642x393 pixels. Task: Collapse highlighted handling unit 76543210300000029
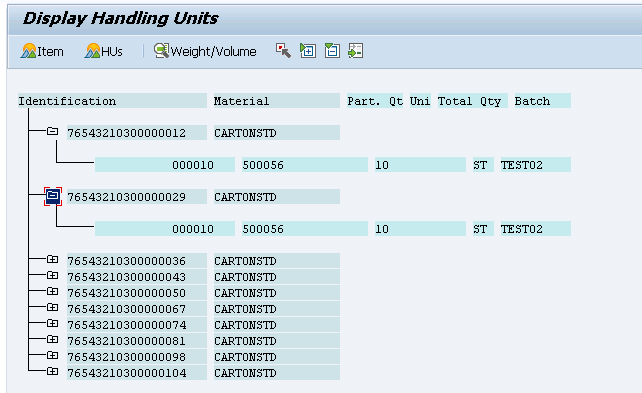(53, 196)
